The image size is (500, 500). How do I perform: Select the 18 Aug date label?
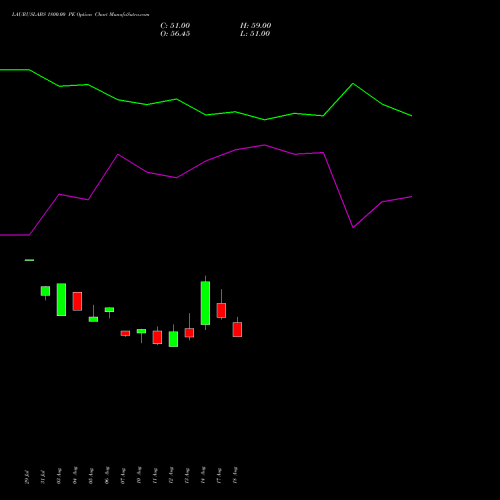click(235, 475)
